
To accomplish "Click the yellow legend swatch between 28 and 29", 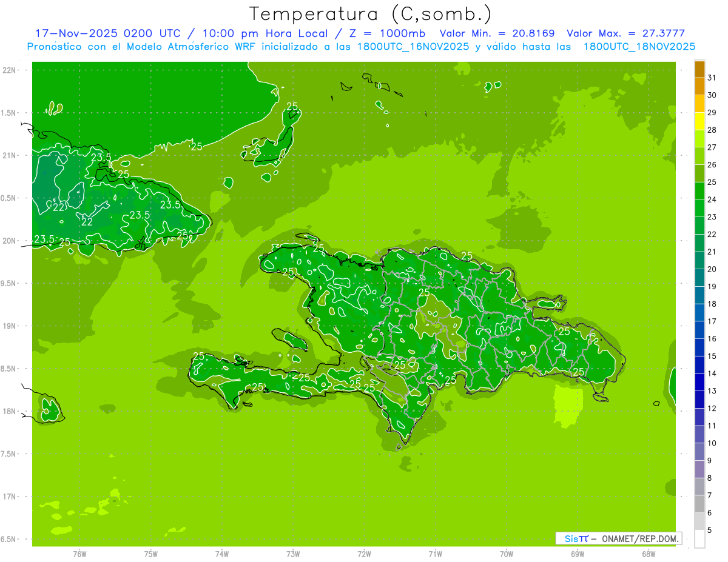I will pyautogui.click(x=699, y=121).
